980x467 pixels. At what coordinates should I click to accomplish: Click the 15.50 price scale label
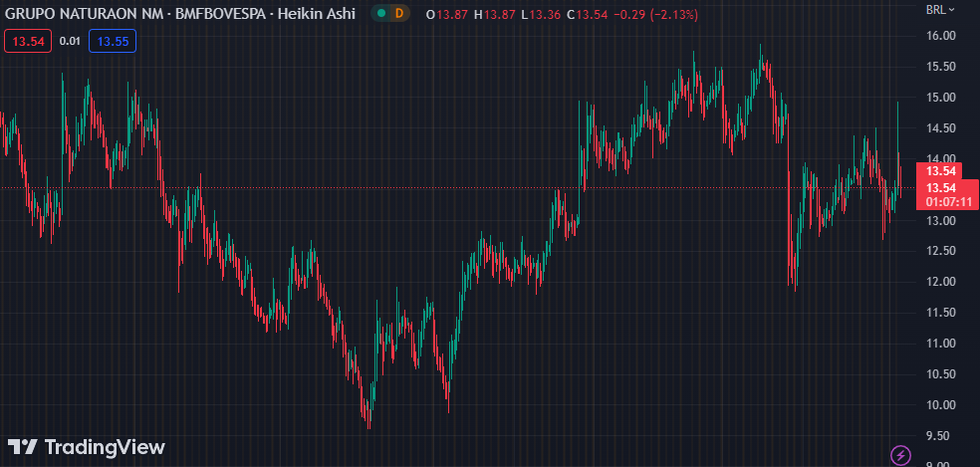pyautogui.click(x=941, y=67)
